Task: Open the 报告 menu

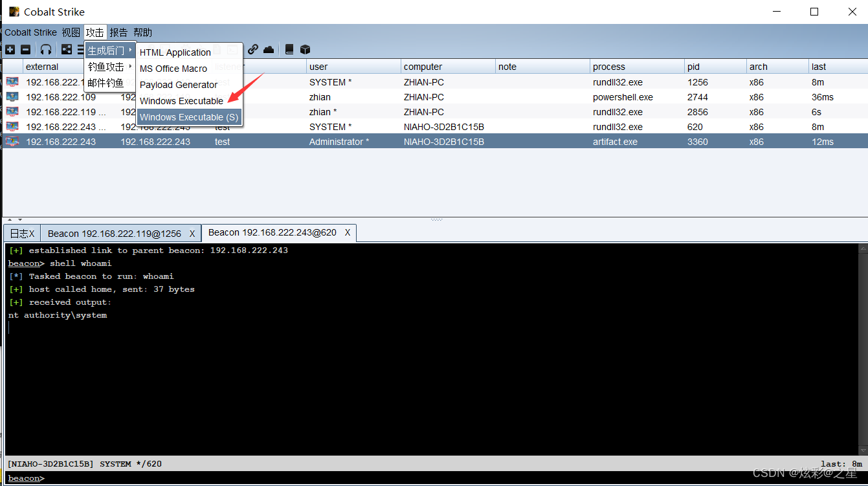Action: pos(118,32)
